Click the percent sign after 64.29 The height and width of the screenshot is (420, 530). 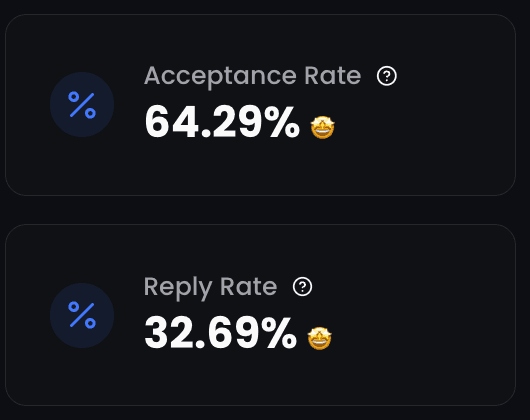pyautogui.click(x=282, y=122)
